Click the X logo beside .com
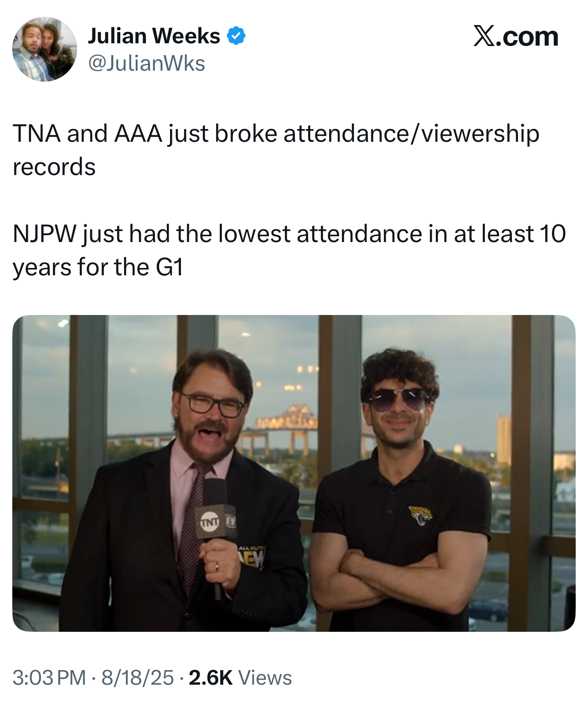This screenshot has width=588, height=702. (x=484, y=36)
